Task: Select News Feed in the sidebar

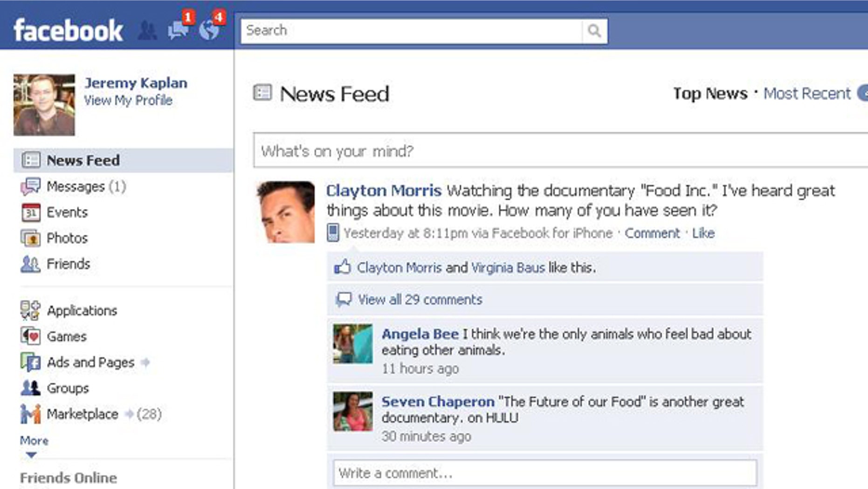Action: tap(123, 160)
